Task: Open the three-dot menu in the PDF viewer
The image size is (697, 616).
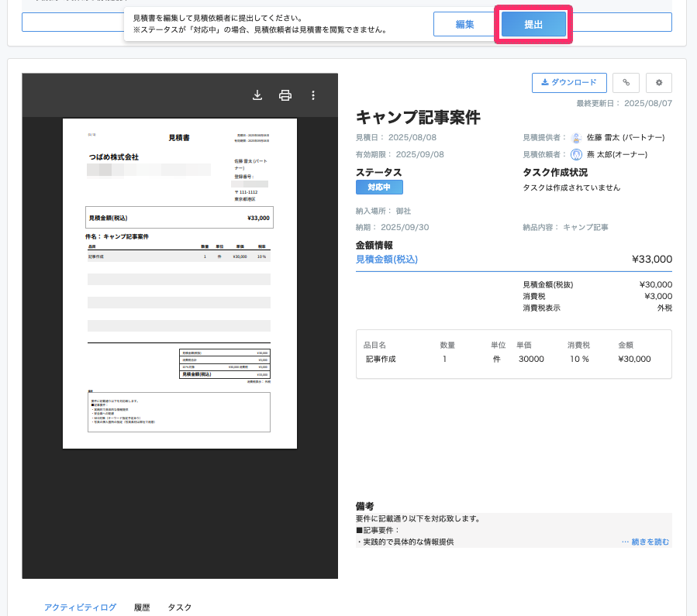Action: [313, 95]
